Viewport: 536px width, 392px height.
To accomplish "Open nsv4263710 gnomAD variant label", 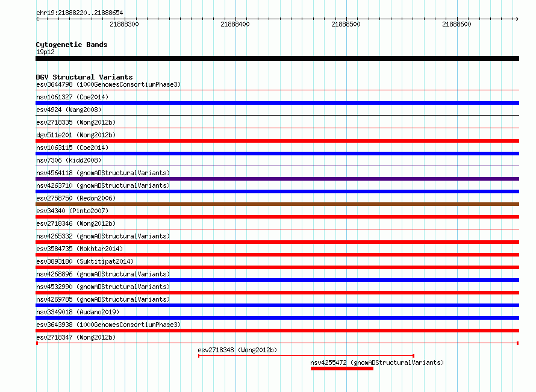I will [x=103, y=185].
